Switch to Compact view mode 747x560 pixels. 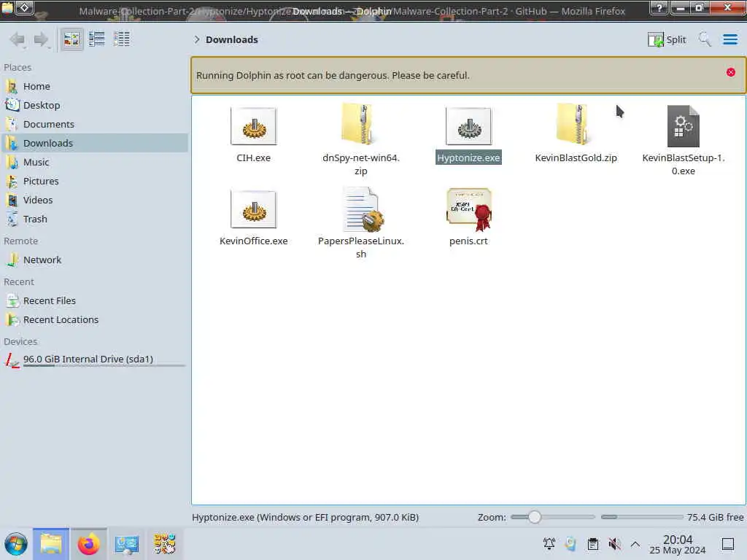97,39
